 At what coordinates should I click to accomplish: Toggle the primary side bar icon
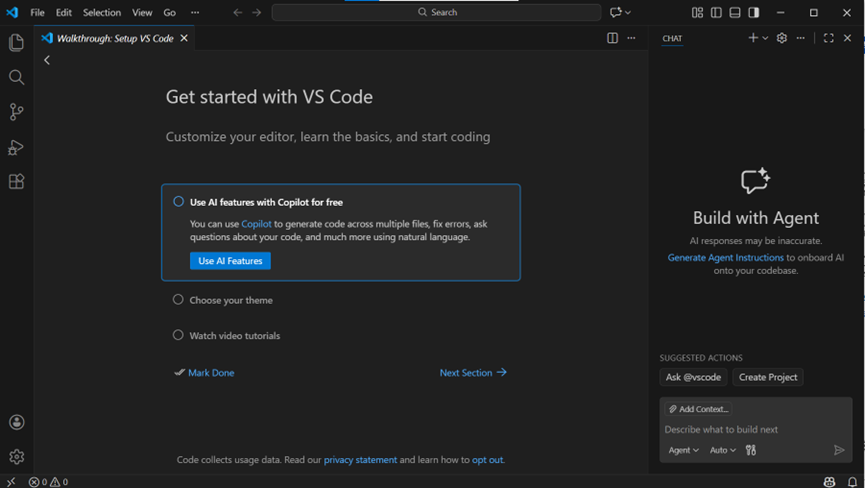point(716,12)
